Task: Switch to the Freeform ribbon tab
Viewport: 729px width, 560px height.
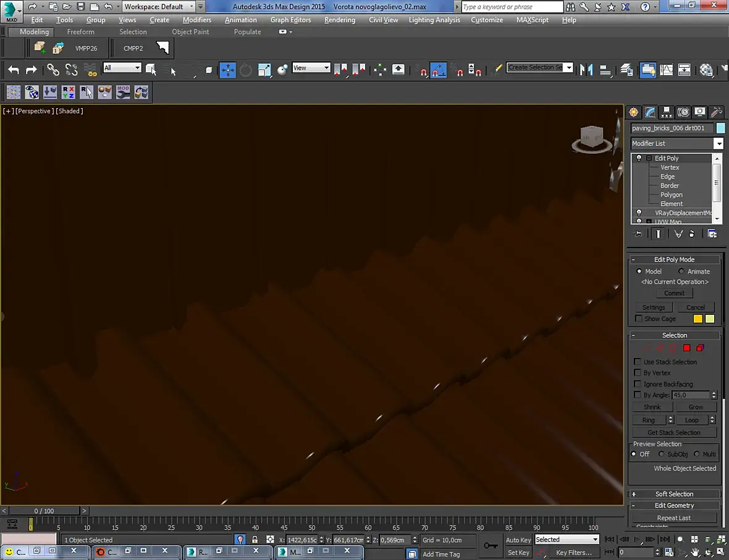Action: 81,32
